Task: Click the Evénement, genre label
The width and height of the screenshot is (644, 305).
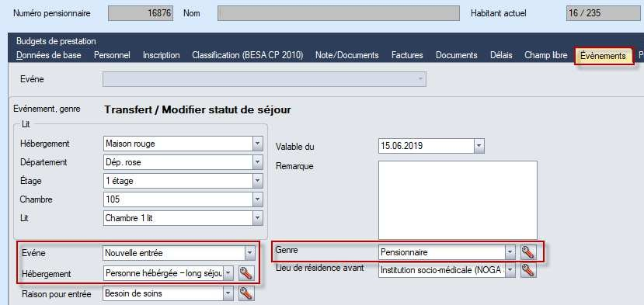Action: coord(47,109)
